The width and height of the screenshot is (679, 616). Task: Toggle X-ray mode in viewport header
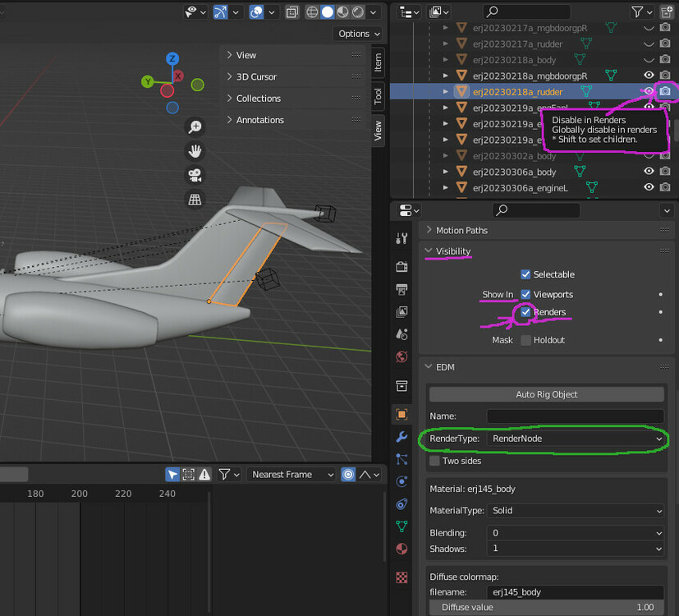click(292, 11)
